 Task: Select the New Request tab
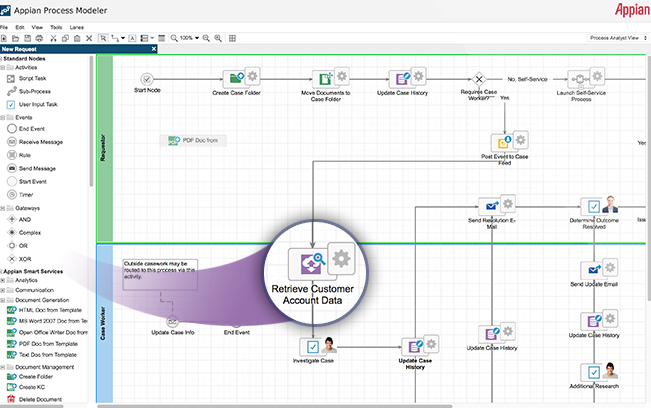(x=78, y=49)
